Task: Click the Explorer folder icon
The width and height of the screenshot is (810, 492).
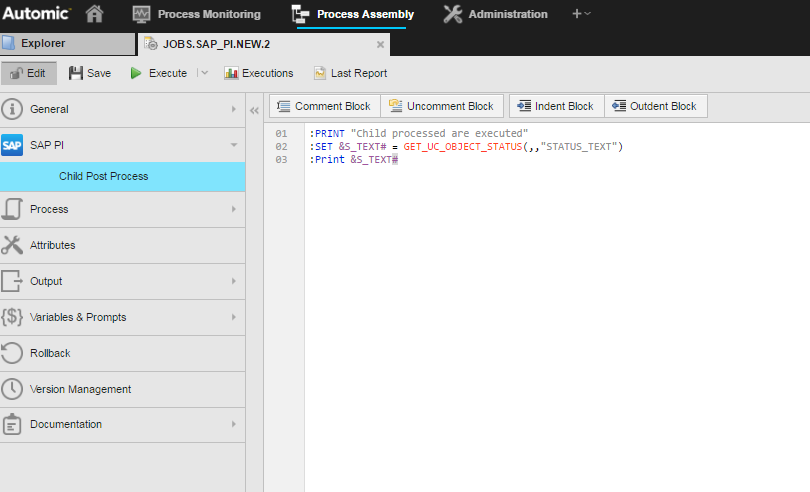Action: pos(8,43)
